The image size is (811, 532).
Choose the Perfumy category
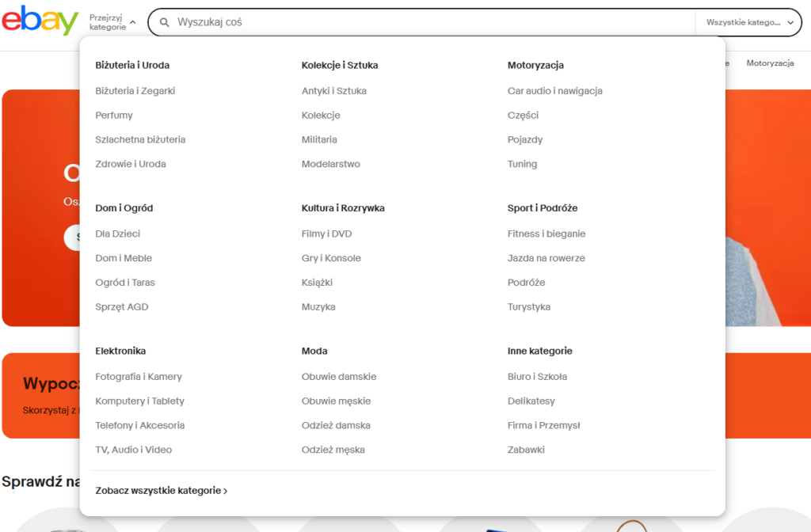114,116
